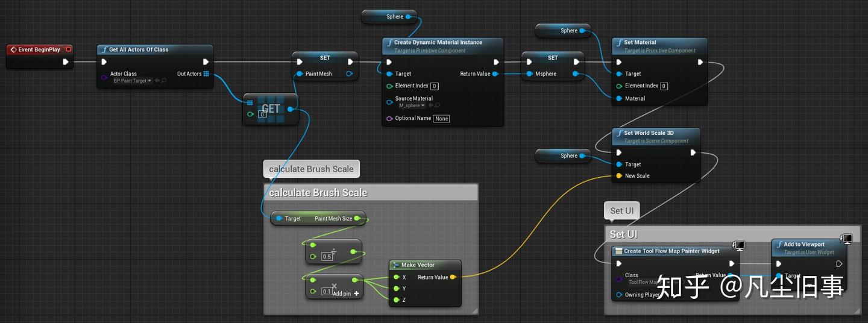Click Create Dynamic Material Instance Element Index field
868x323 pixels.
click(x=435, y=86)
